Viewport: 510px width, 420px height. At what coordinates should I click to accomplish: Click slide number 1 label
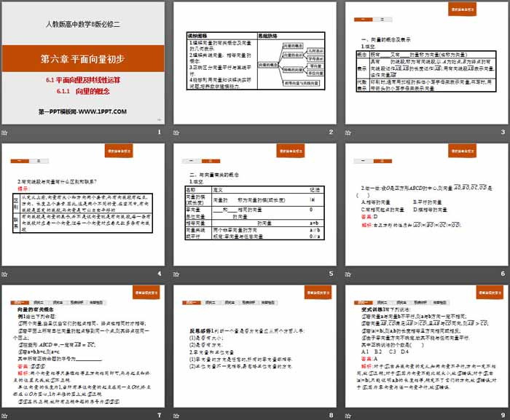click(x=160, y=132)
